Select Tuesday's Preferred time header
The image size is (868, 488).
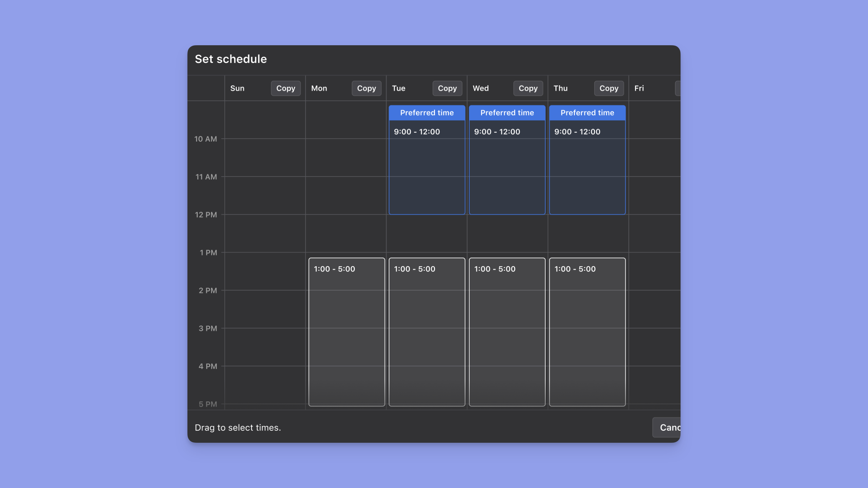pyautogui.click(x=427, y=113)
